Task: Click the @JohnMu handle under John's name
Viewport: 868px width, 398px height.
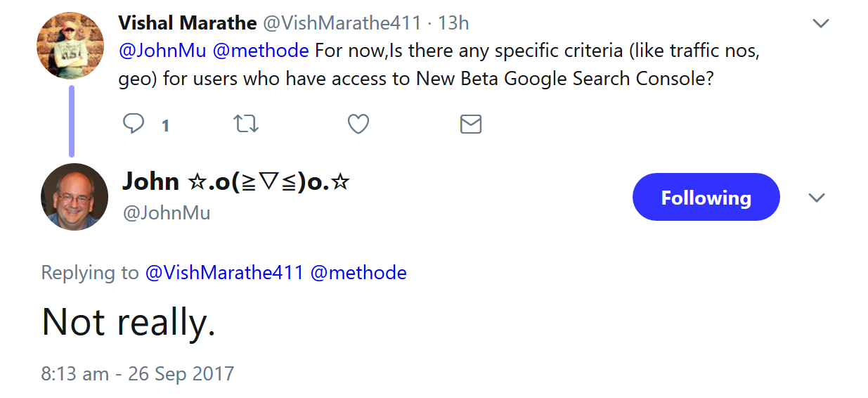Action: click(167, 213)
